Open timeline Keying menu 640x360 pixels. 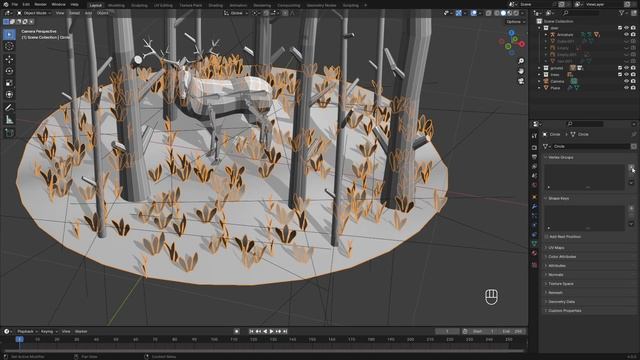pyautogui.click(x=49, y=331)
